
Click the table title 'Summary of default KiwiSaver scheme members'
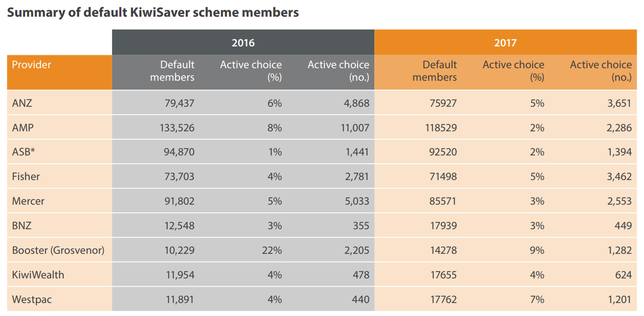(153, 13)
